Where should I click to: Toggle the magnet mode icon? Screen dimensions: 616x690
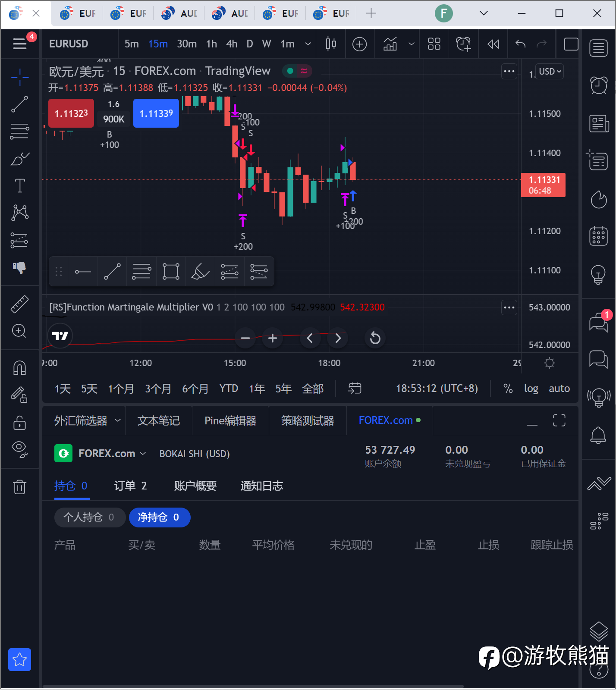20,368
